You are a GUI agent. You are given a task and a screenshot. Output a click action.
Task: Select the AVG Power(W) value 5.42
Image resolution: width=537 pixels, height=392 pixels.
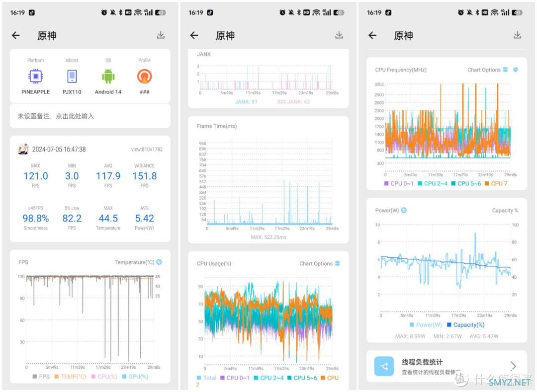pos(145,218)
